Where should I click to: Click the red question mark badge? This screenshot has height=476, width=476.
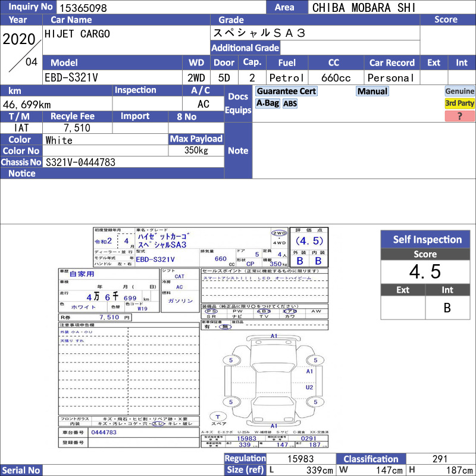459,116
